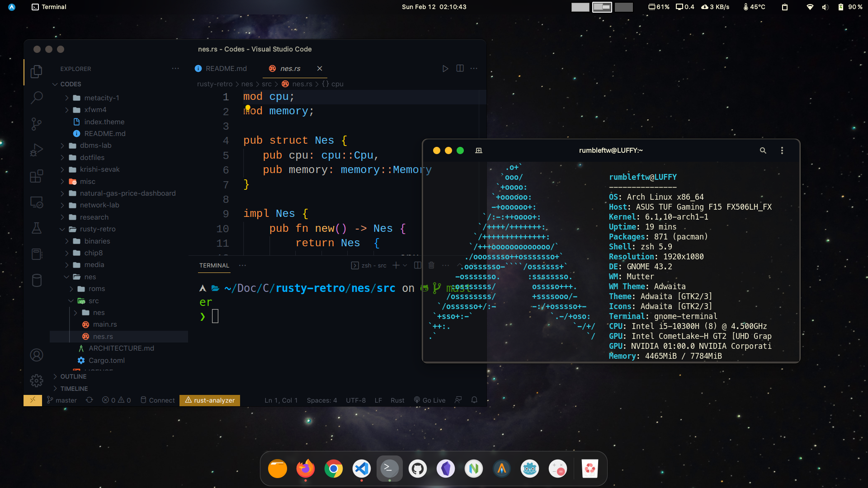Open Explorer Views and More Actions ellipsis
This screenshot has width=868, height=488.
click(x=175, y=69)
